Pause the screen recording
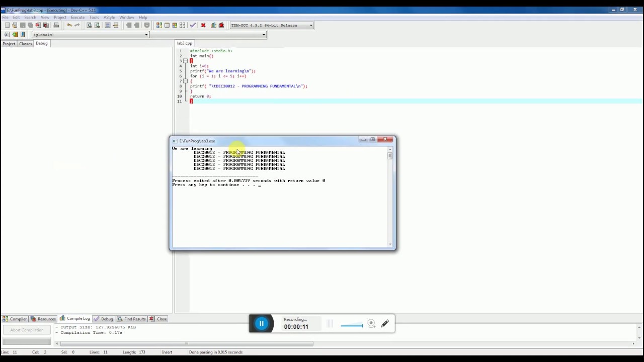 pyautogui.click(x=261, y=324)
